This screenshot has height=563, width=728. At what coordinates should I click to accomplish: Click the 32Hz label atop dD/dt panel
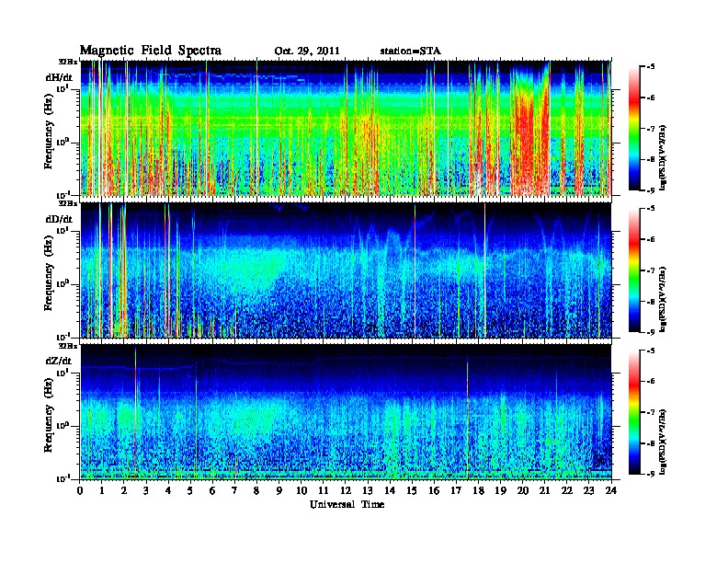[x=67, y=203]
